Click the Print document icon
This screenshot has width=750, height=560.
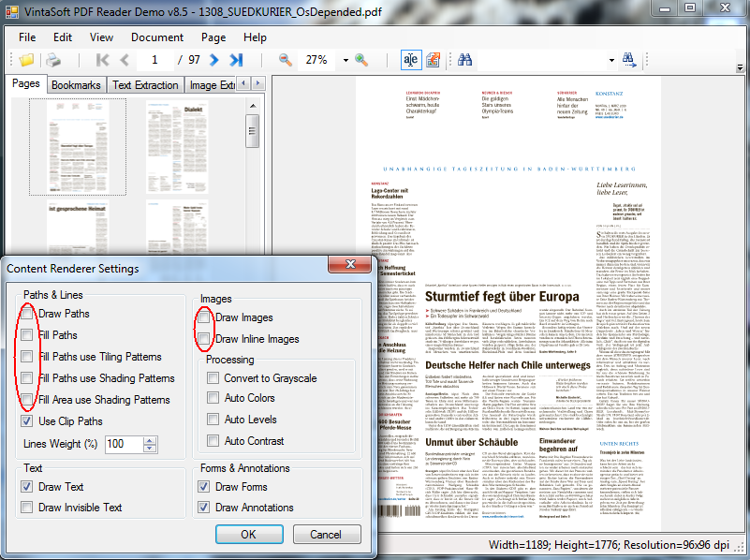(54, 59)
